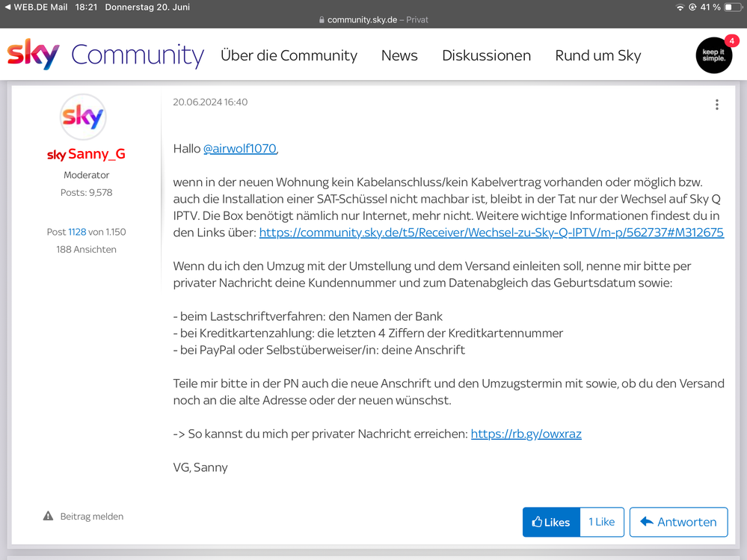Screen dimensions: 747x560
Task: Open the profile avatar with notification badge
Action: 713,55
